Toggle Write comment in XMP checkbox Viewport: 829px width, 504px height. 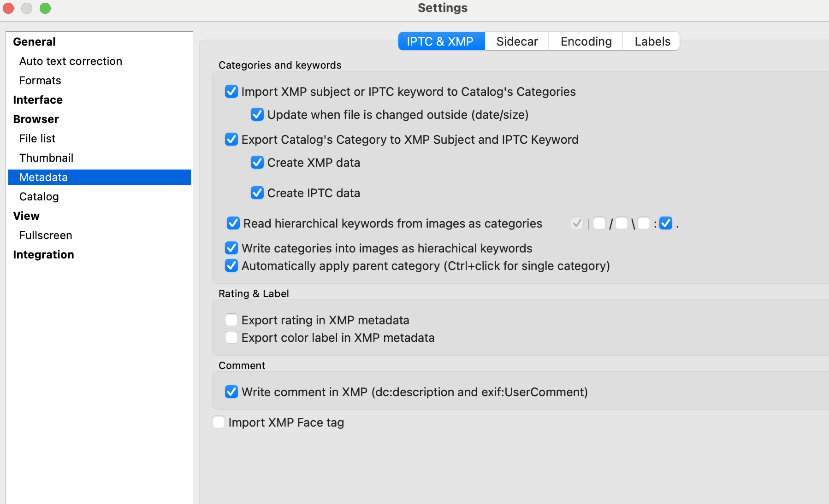pyautogui.click(x=231, y=392)
